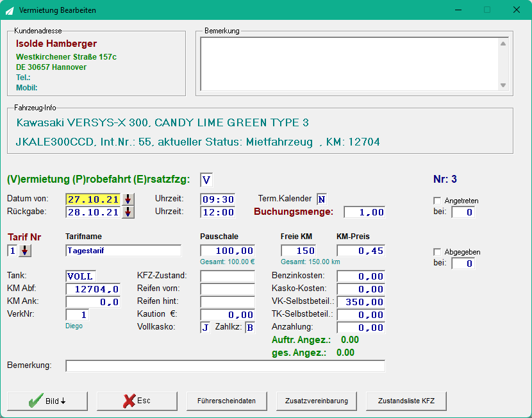Edit the Benzinkosten field
This screenshot has width=532, height=418.
361,276
